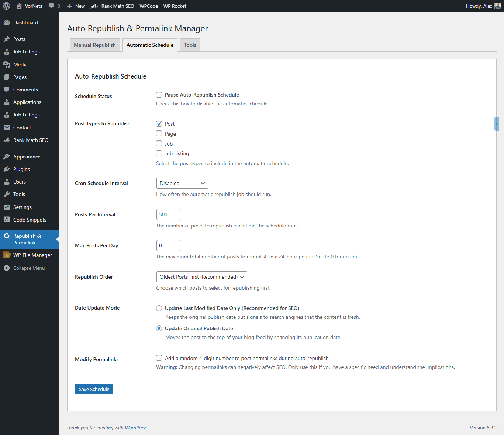Select the Code Snippets sidebar icon
504x436 pixels.
click(7, 220)
